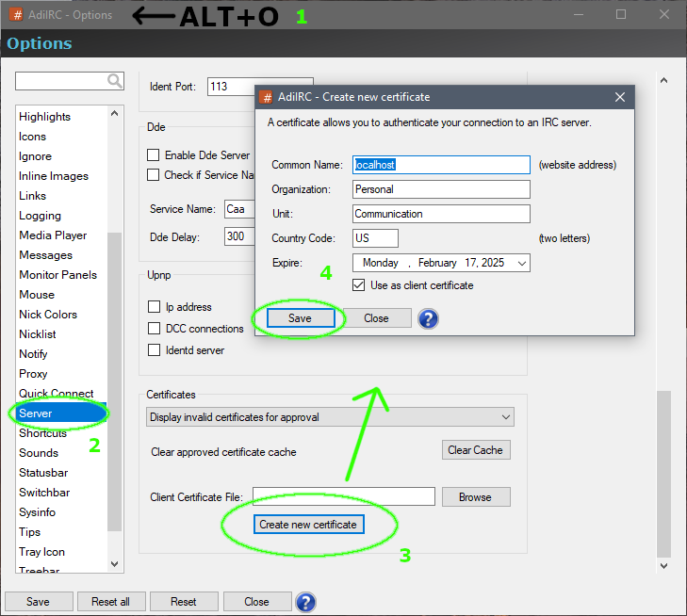Select Switchbar in options list

44,492
